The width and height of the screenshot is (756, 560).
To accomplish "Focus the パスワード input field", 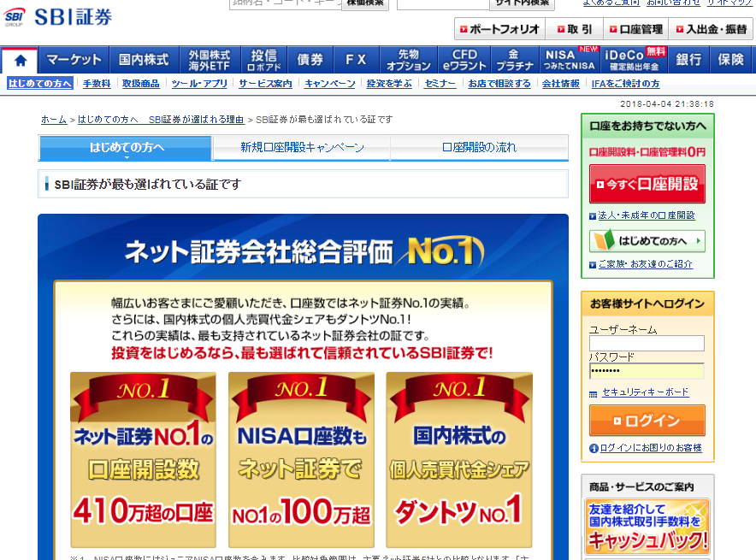I will click(647, 370).
